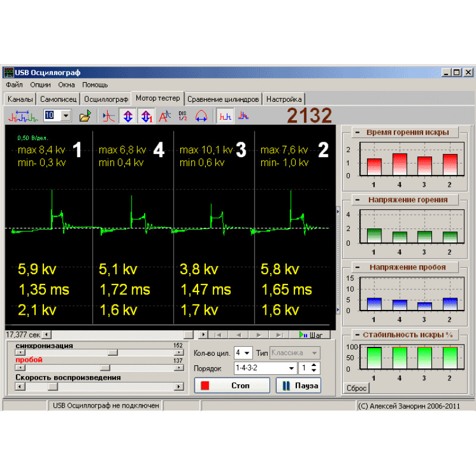This screenshot has width=476, height=476.
Task: Select the spark trigger icon on toolbar
Action: coord(108,116)
